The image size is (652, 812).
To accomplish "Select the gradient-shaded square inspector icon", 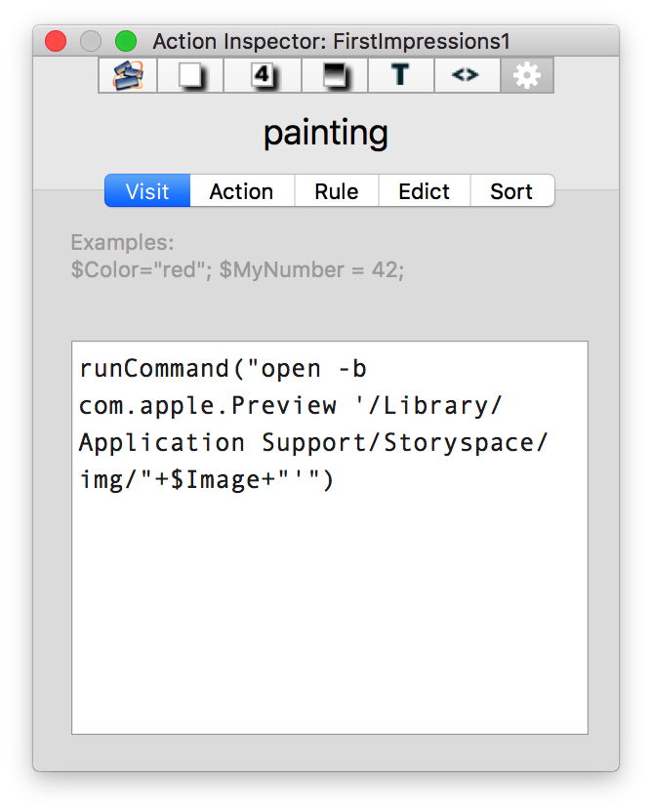I will click(x=335, y=75).
